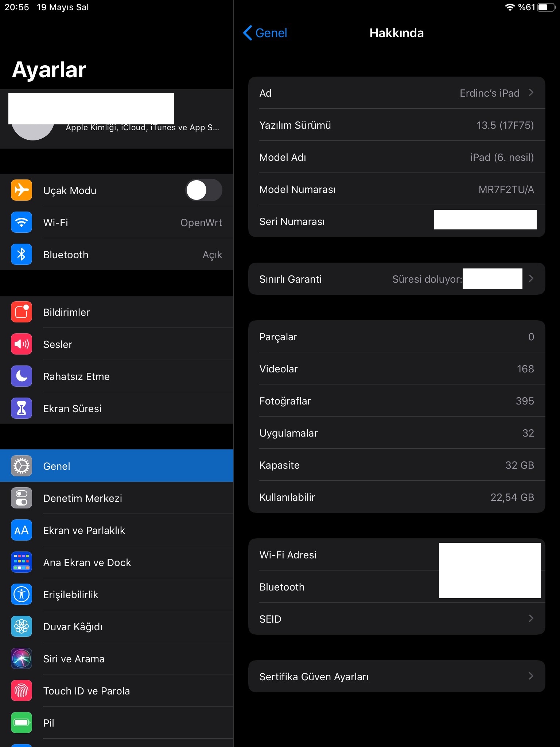Open Ekran ve Parlaklık label

[84, 530]
